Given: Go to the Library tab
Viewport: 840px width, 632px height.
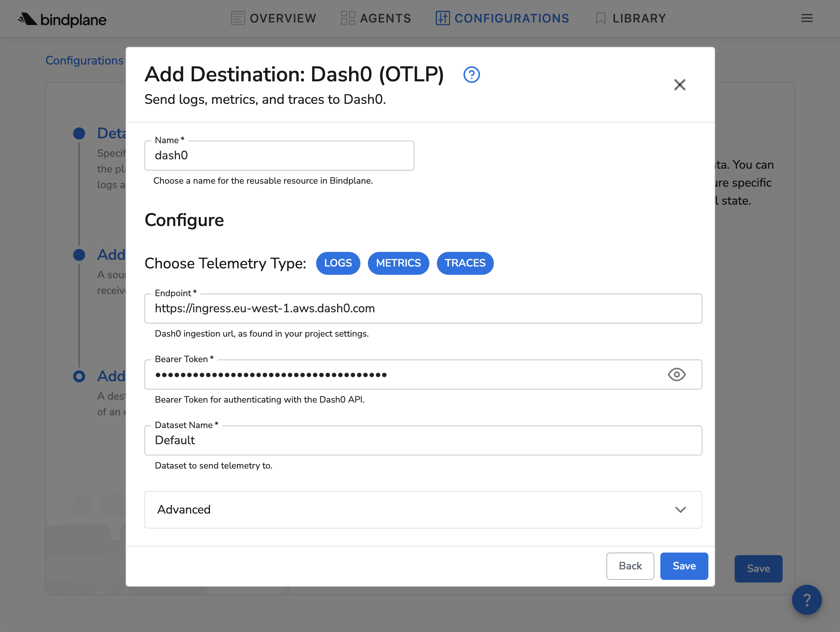Looking at the screenshot, I should (x=630, y=18).
